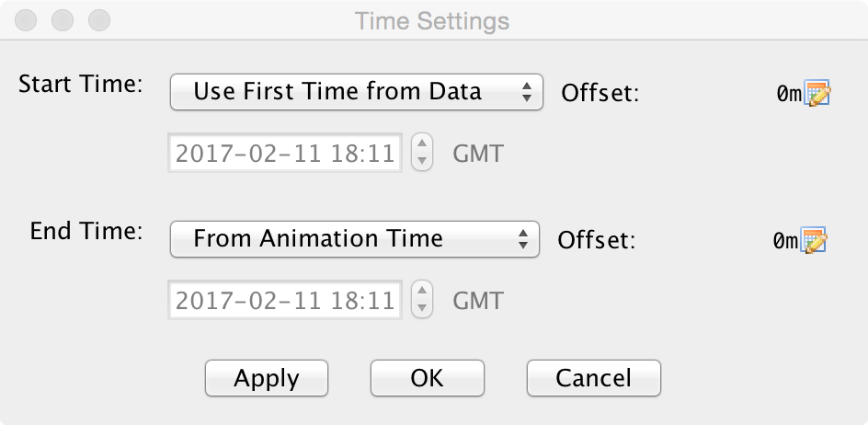Viewport: 868px width, 425px height.
Task: Increment the End Time date stepper up
Action: [421, 292]
